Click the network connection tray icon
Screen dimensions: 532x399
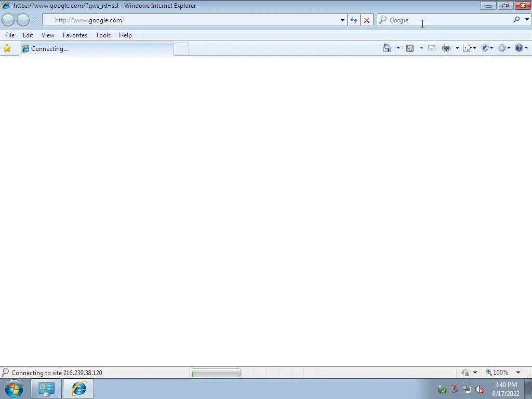(467, 390)
